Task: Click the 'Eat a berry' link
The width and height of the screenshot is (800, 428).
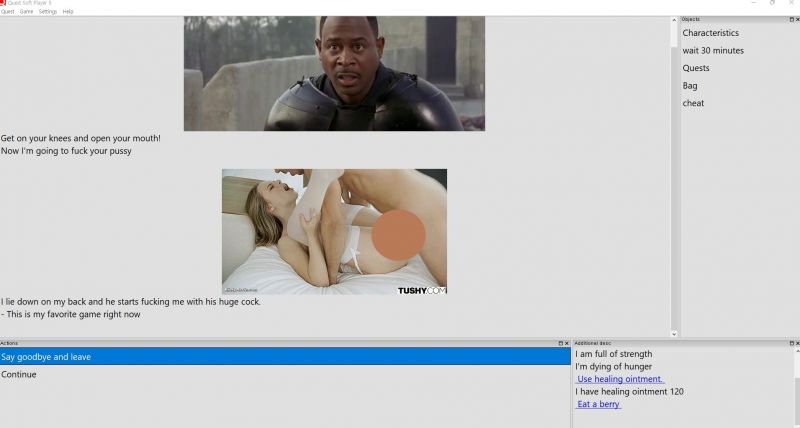Action: tap(598, 404)
